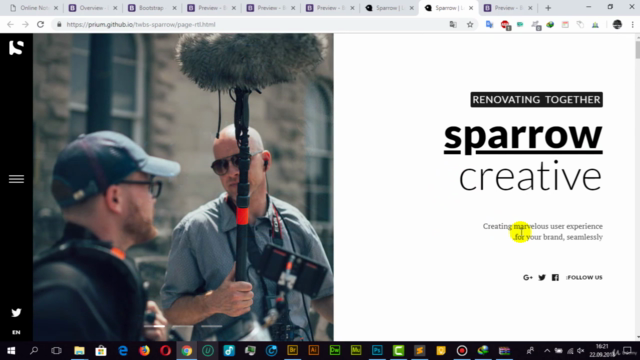
Task: Click the padlock site info icon
Action: click(59, 24)
